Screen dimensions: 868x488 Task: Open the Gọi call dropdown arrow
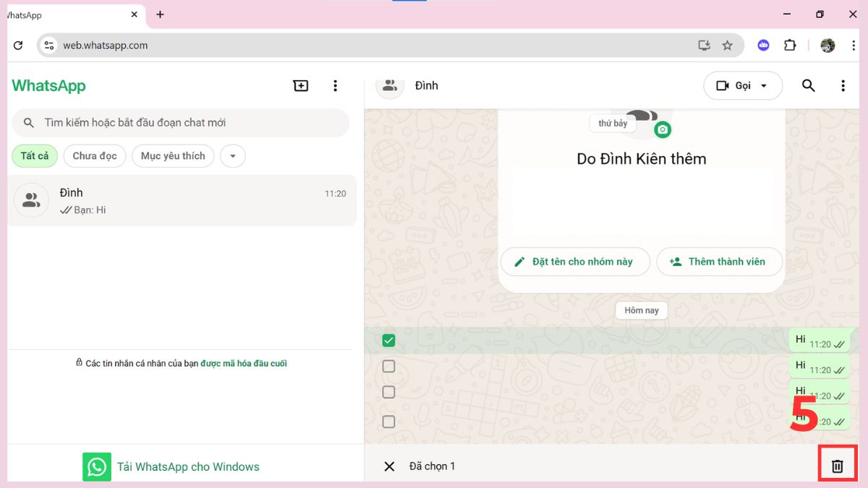click(x=765, y=85)
